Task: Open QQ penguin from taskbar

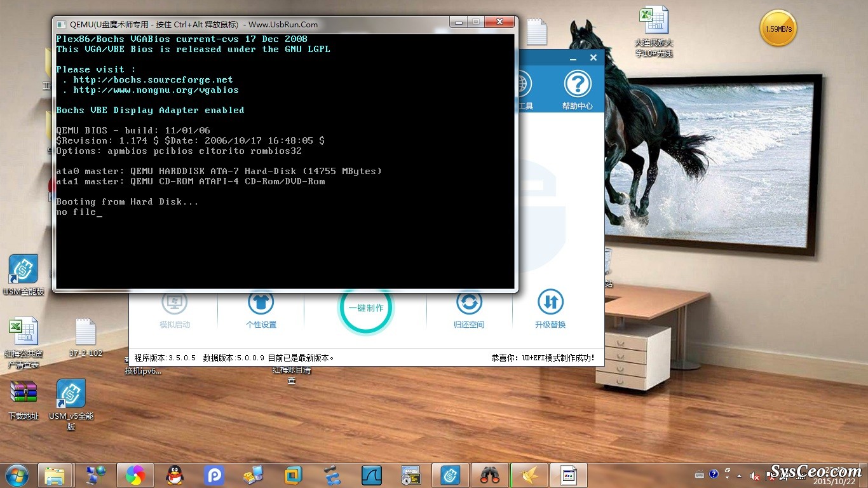Action: point(174,475)
